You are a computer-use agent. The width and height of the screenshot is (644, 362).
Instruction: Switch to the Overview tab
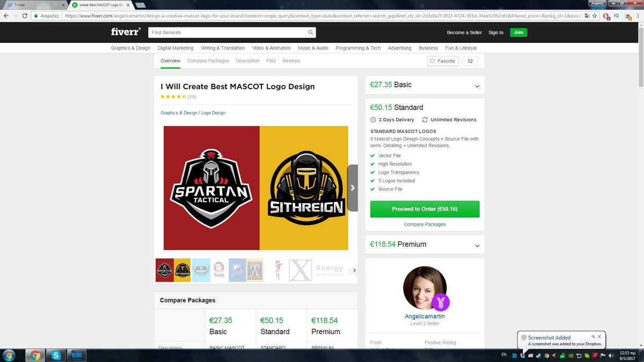click(171, 61)
